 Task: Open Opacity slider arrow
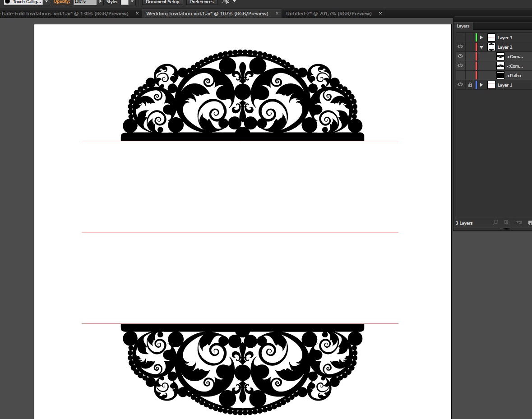coord(101,2)
